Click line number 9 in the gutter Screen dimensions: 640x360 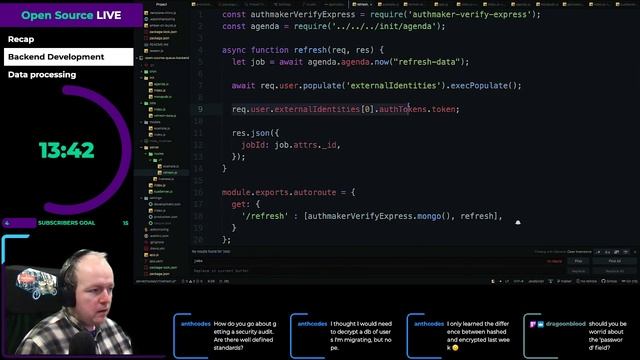pos(200,109)
